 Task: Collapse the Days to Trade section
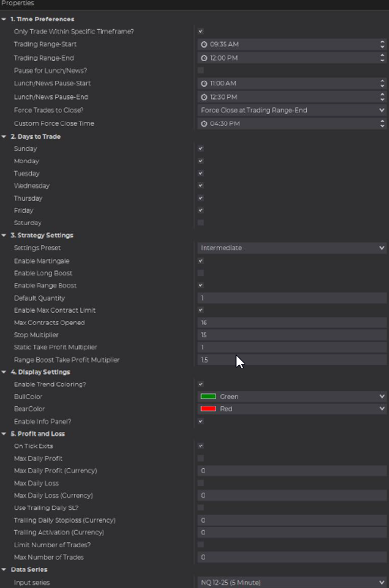coord(4,137)
